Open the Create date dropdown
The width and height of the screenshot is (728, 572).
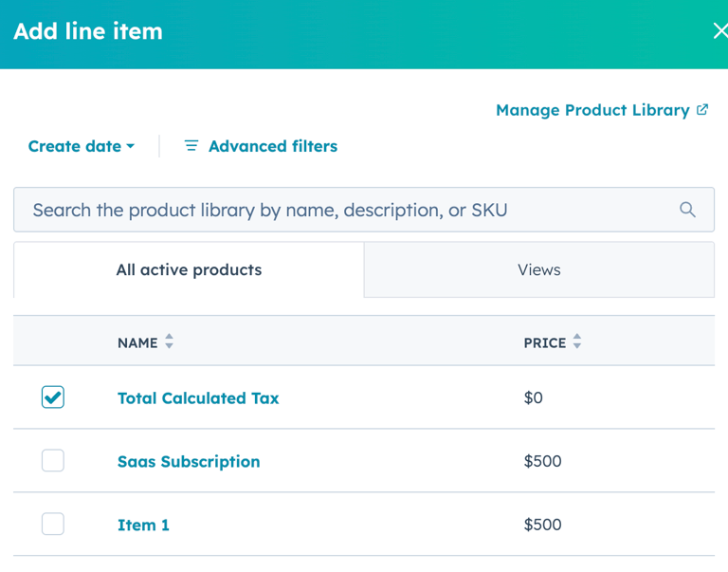tap(81, 146)
